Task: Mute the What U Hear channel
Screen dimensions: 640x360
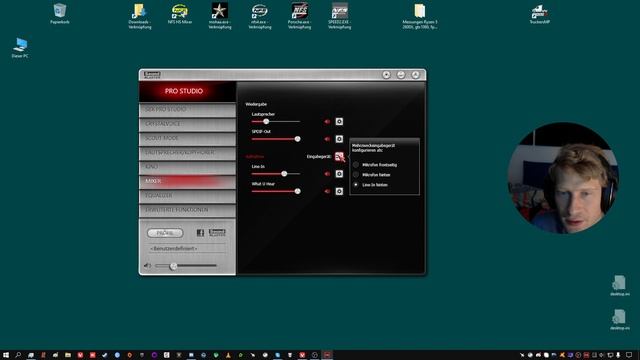Action: click(x=327, y=191)
